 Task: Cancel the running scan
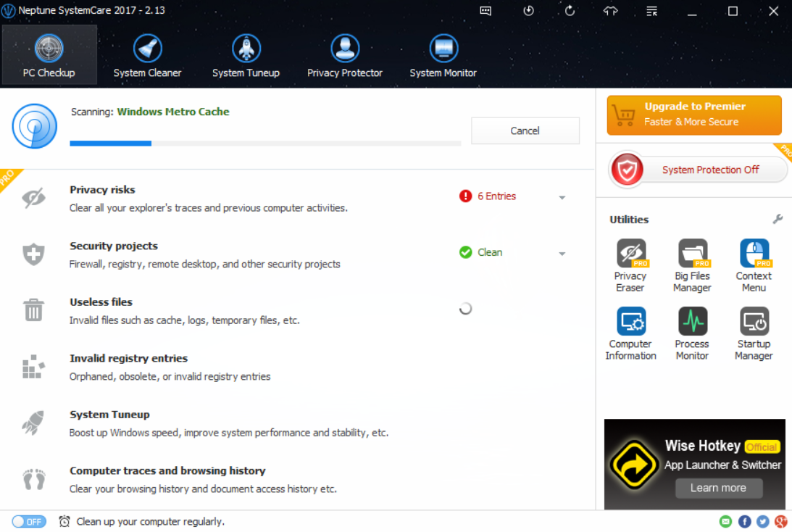coord(525,131)
